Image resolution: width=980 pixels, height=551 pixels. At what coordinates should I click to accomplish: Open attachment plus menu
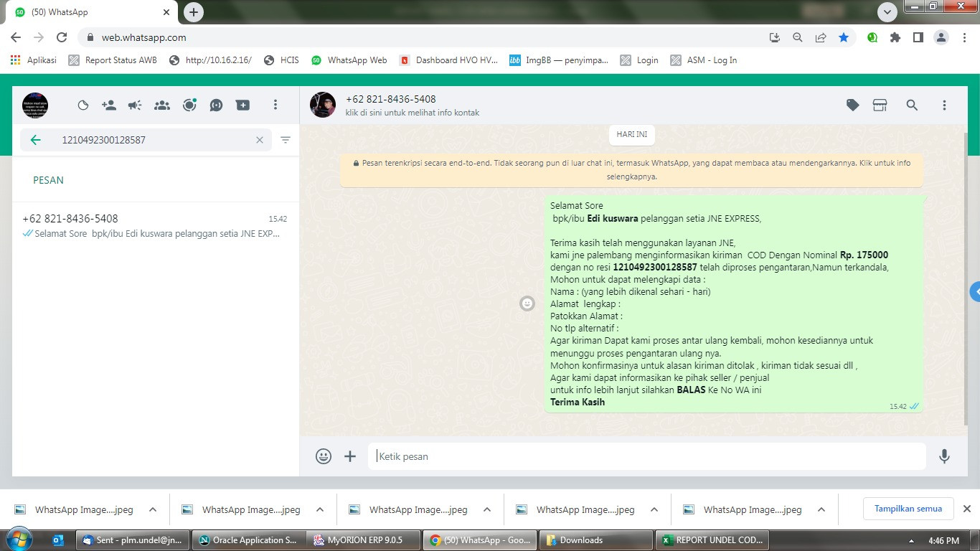(x=350, y=456)
